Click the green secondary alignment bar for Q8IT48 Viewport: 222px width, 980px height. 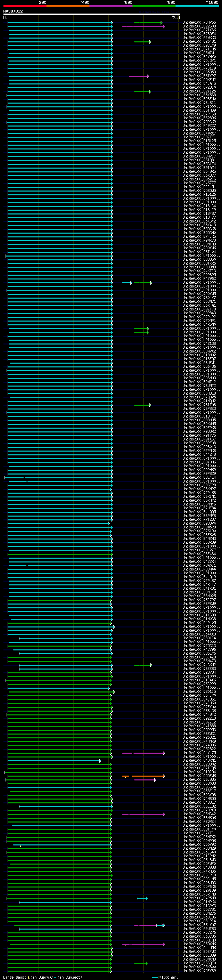tap(142, 405)
